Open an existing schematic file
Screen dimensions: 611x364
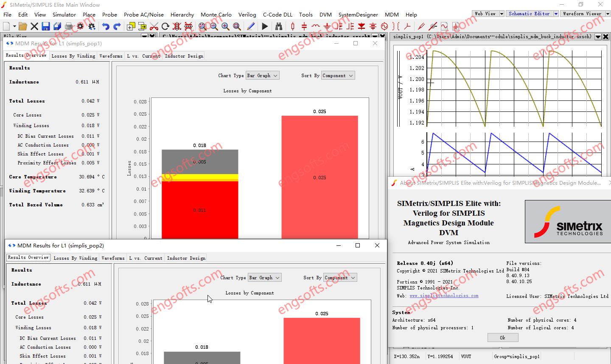[22, 26]
